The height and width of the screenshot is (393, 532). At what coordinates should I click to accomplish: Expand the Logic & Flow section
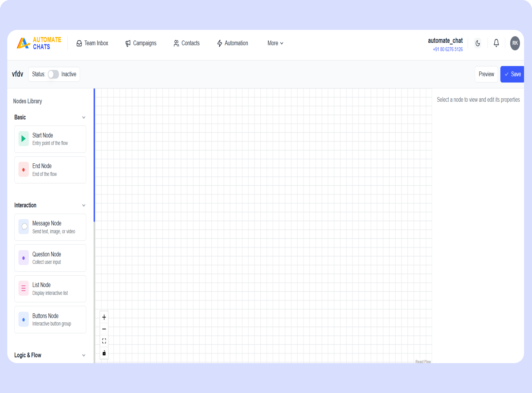click(83, 355)
